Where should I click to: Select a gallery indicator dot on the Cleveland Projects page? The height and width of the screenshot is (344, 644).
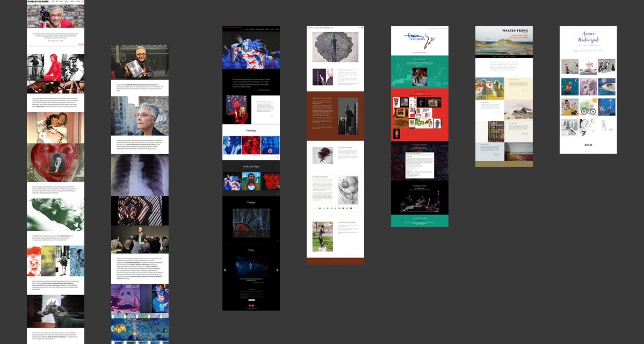(x=330, y=208)
